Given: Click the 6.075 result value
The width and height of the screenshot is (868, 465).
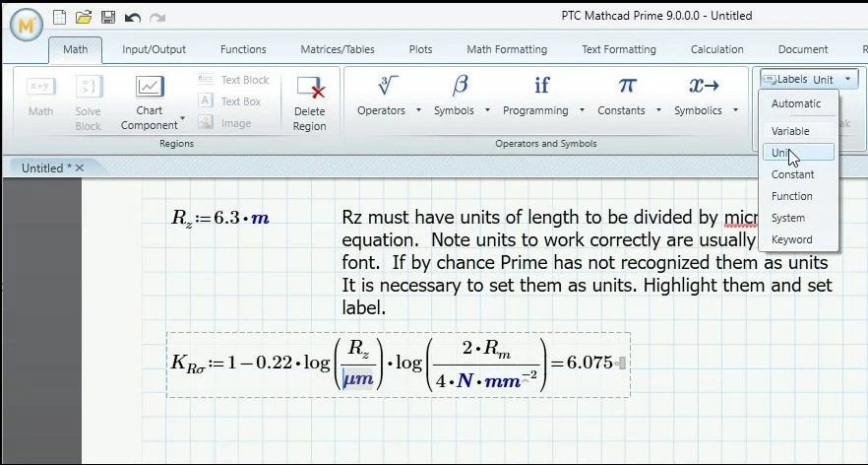Looking at the screenshot, I should [589, 363].
